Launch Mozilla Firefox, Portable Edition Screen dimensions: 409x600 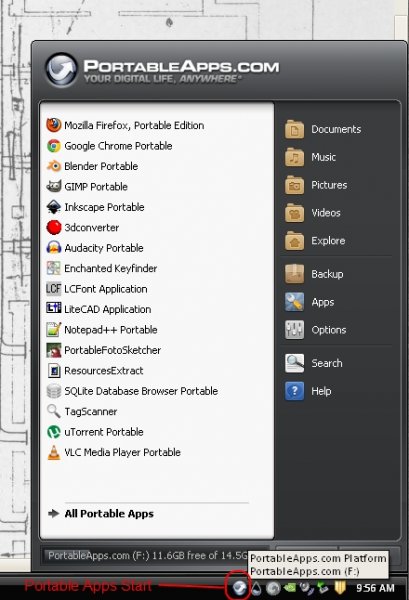pyautogui.click(x=125, y=125)
